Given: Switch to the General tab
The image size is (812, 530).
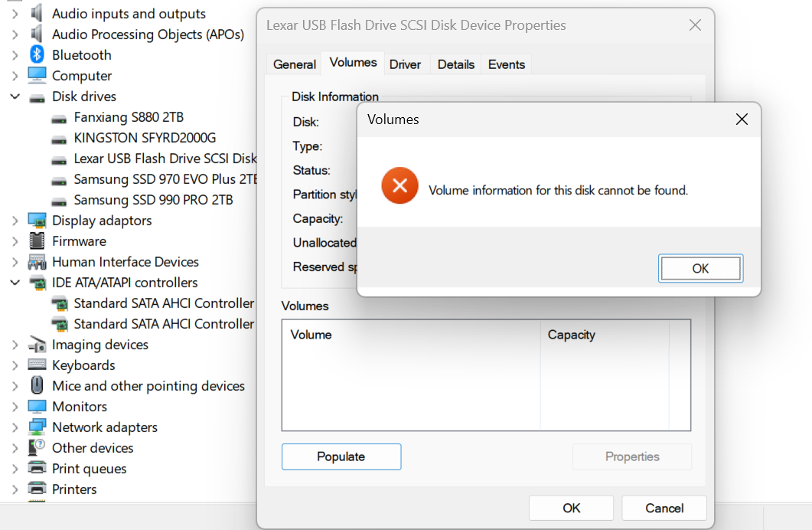Looking at the screenshot, I should pos(295,64).
